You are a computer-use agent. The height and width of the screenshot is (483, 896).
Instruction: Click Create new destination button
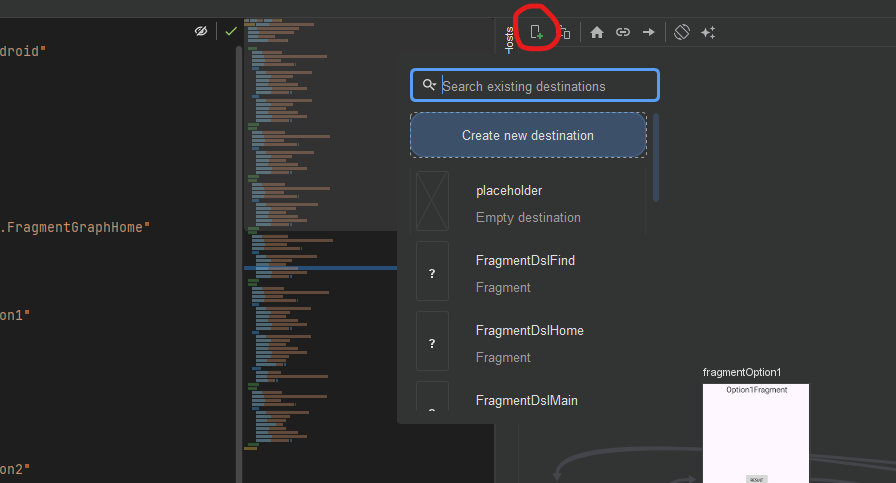tap(528, 135)
